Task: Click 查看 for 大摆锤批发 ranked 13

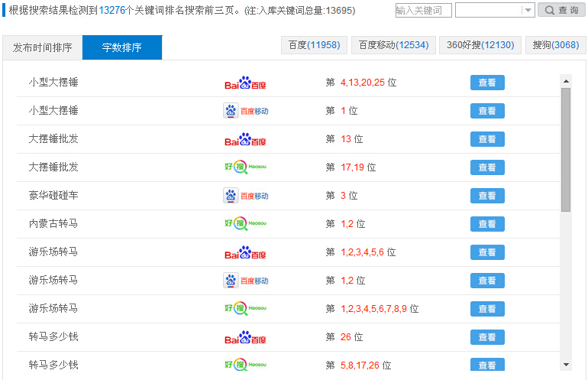Action: click(487, 139)
